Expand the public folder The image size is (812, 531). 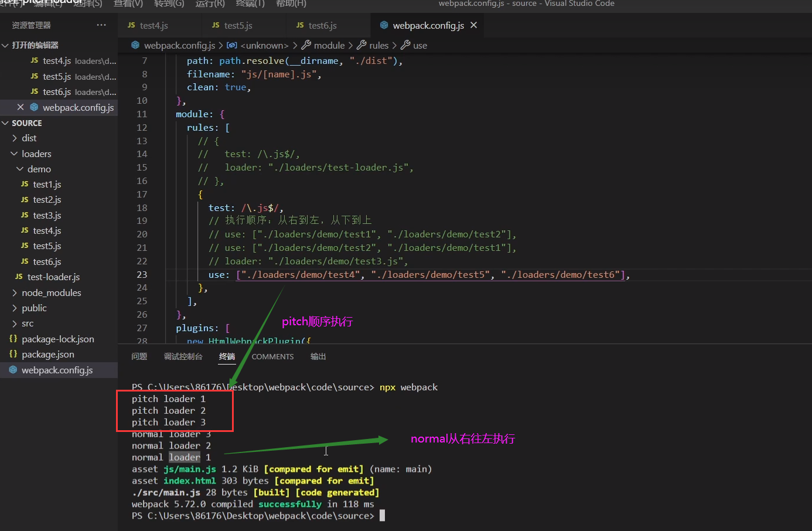[15, 308]
